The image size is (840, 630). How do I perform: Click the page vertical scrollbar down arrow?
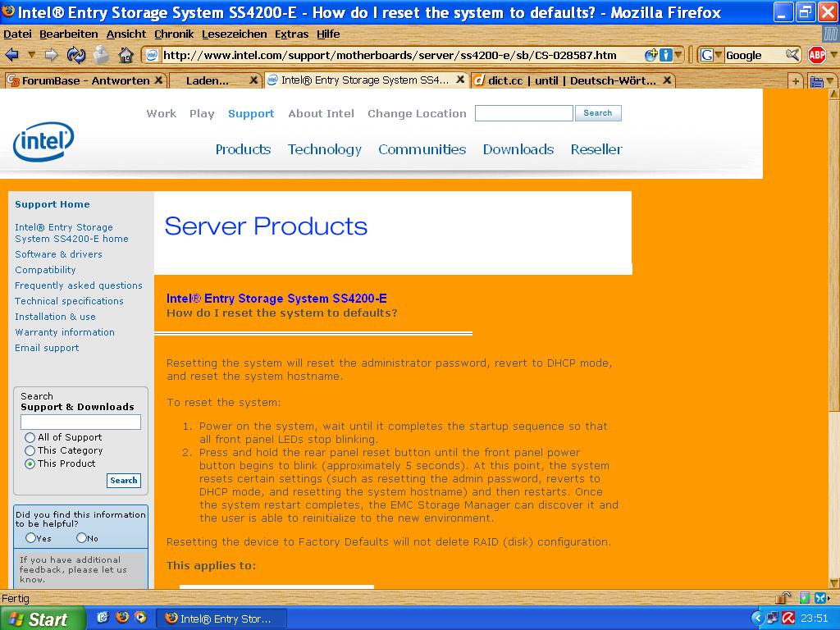click(834, 583)
